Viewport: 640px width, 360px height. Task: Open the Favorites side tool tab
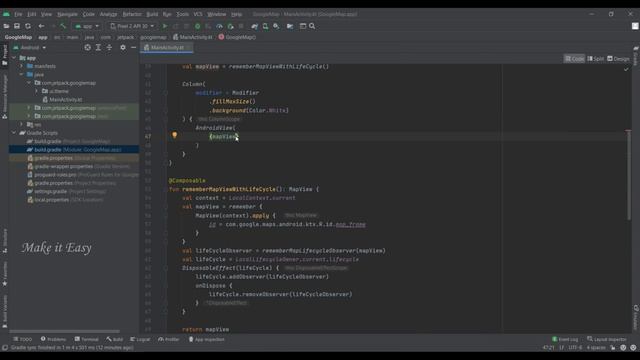point(4,274)
